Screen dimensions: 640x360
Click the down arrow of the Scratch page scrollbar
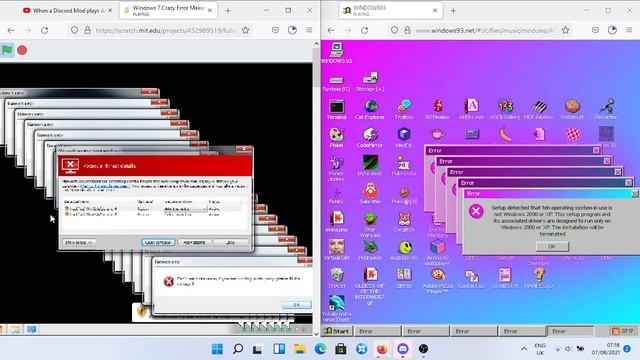[316, 333]
